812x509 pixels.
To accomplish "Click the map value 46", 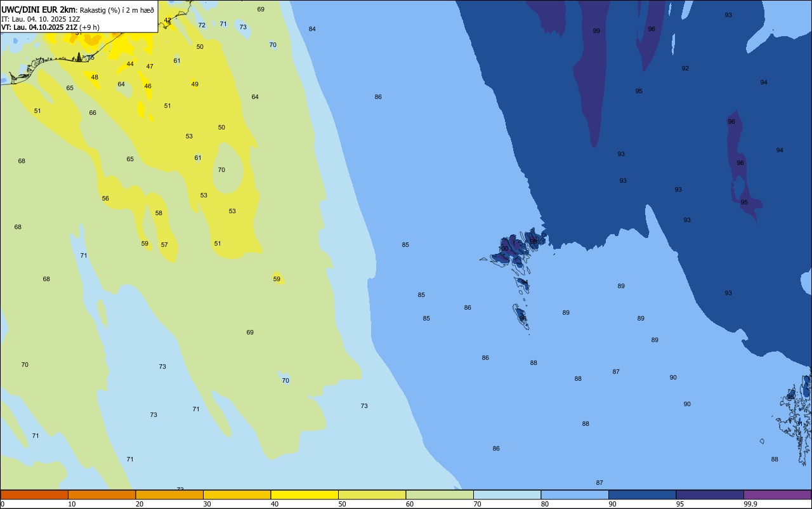I will tap(148, 86).
